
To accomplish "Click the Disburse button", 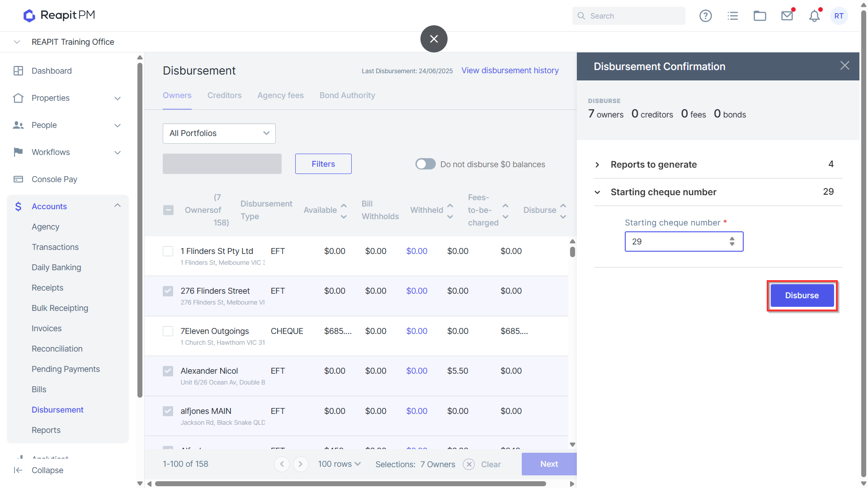I will point(802,296).
